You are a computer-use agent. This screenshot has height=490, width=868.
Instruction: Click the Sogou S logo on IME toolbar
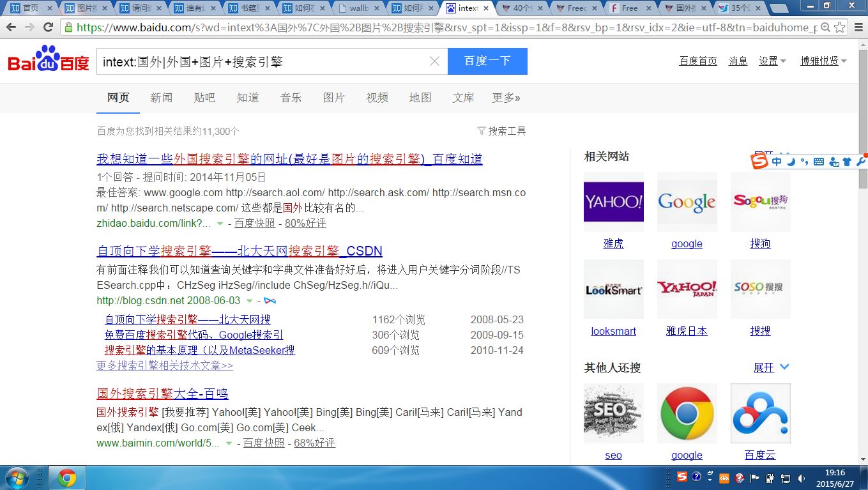(759, 162)
